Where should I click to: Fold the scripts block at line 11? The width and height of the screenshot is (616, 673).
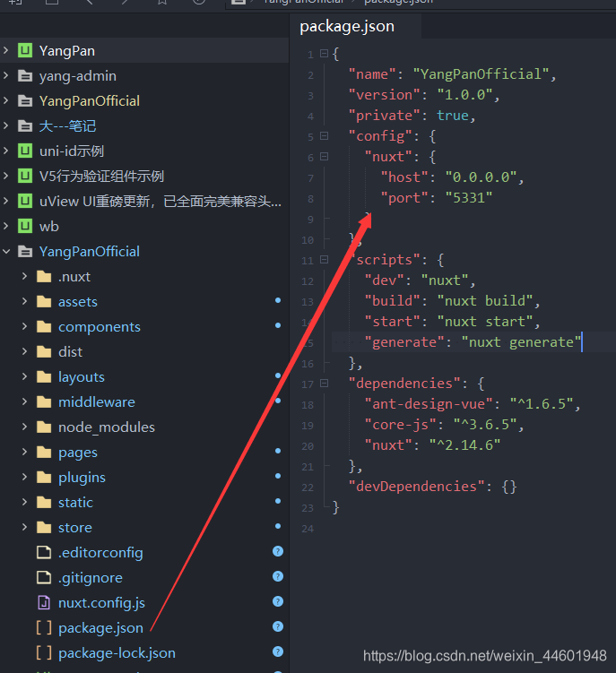click(325, 260)
